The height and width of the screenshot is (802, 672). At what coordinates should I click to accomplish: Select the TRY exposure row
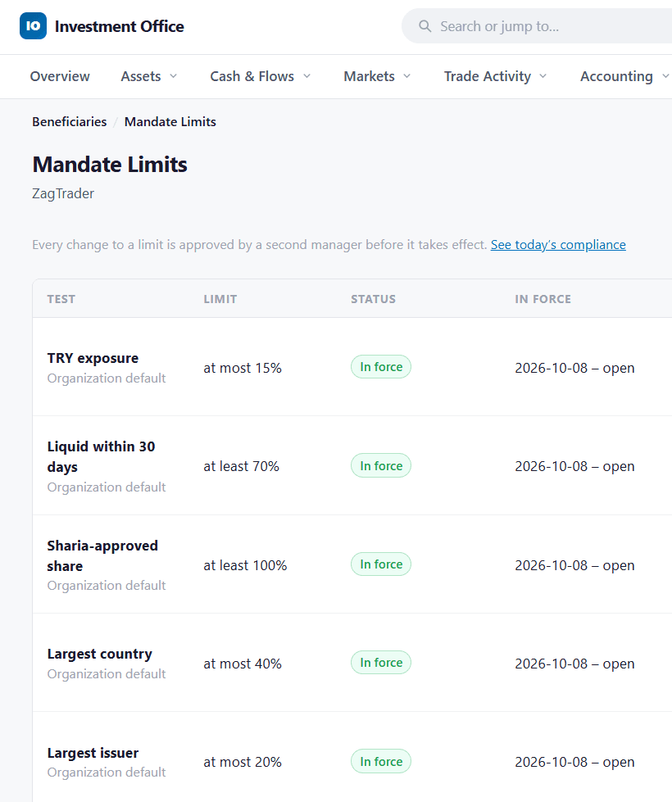click(352, 367)
